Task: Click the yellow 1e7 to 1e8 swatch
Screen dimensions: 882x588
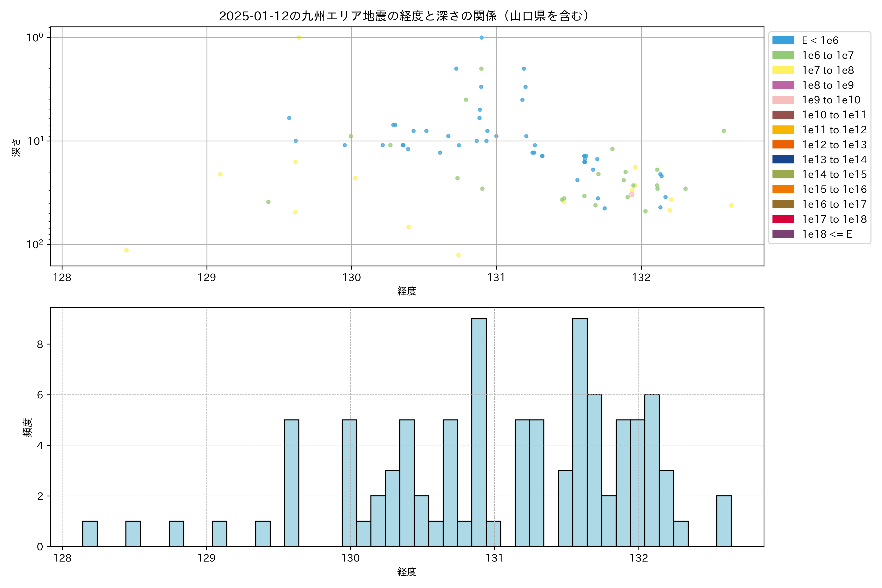Action: pyautogui.click(x=783, y=70)
